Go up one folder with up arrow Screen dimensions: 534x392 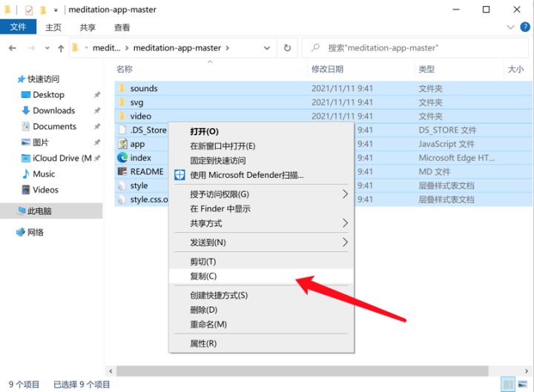click(61, 48)
